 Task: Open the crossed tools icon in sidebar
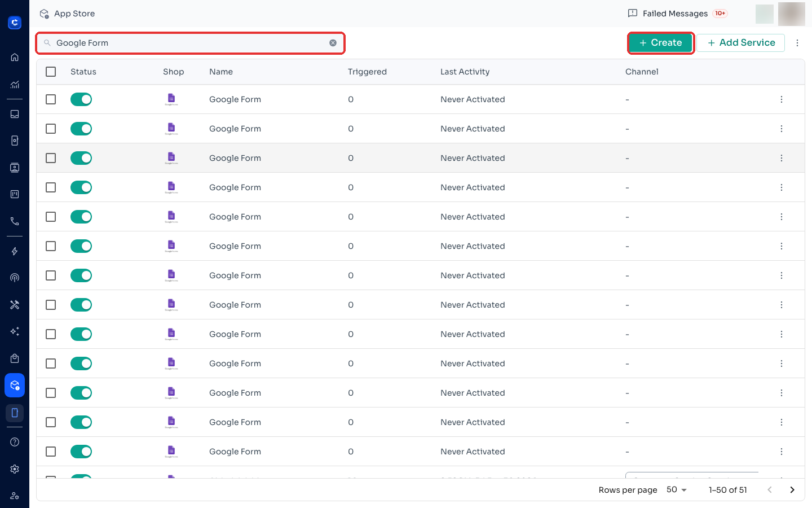point(15,305)
